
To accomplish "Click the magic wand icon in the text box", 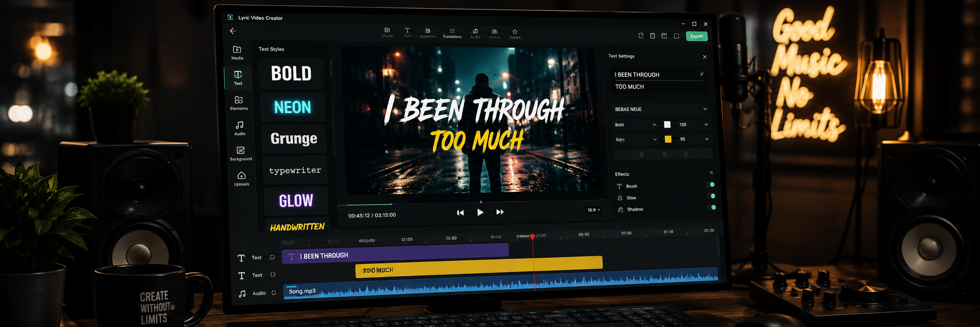I will pos(702,74).
